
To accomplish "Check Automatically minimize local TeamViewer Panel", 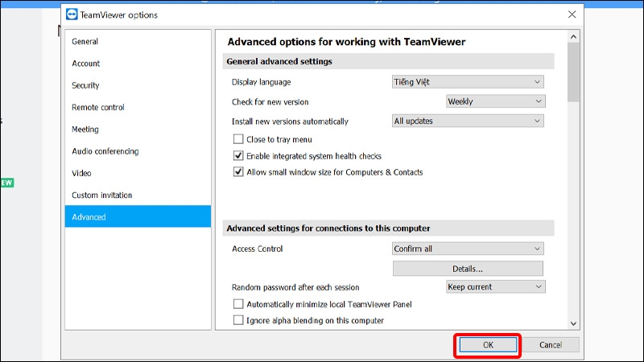I will coord(238,304).
